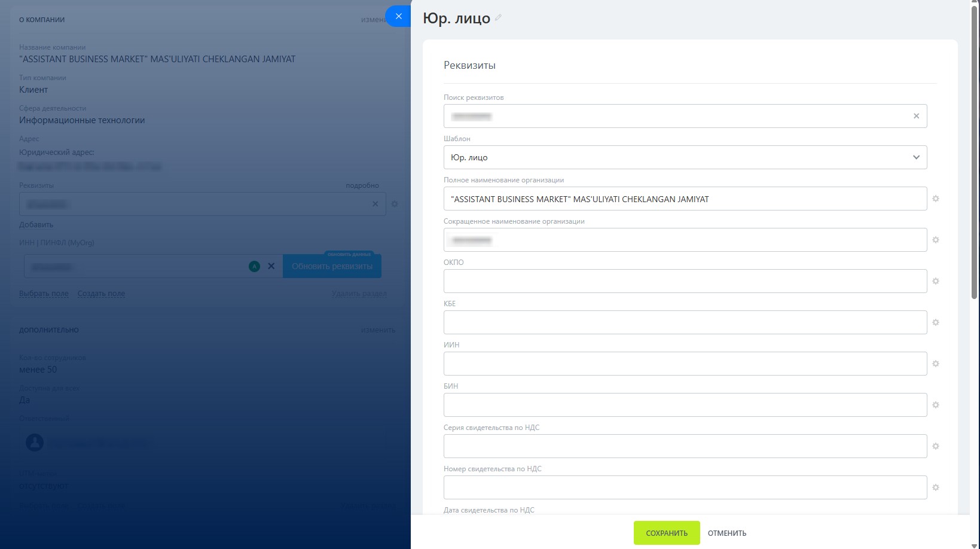
Task: Focus the Номер свидетельства по НДС field
Action: 685,487
